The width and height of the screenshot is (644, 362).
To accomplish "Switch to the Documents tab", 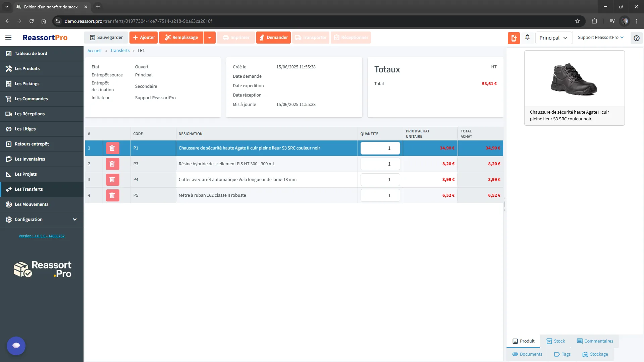I will coord(527,354).
